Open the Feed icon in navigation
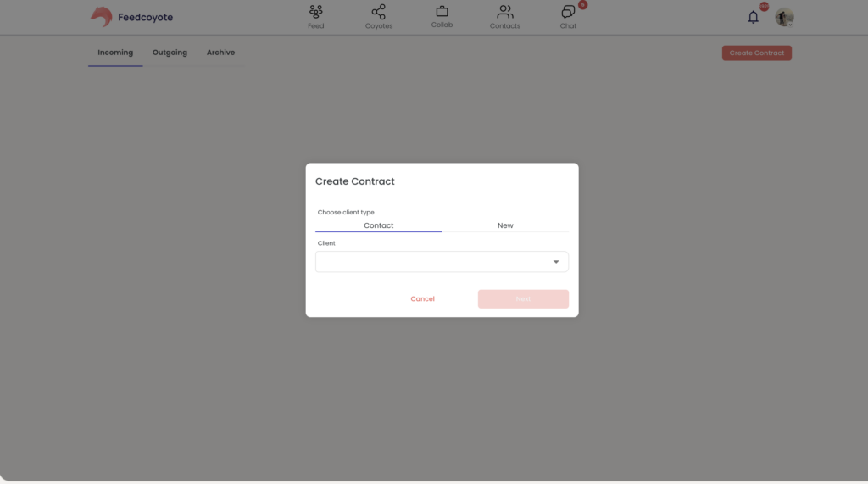Screen dimensions: 868x484 (316, 12)
